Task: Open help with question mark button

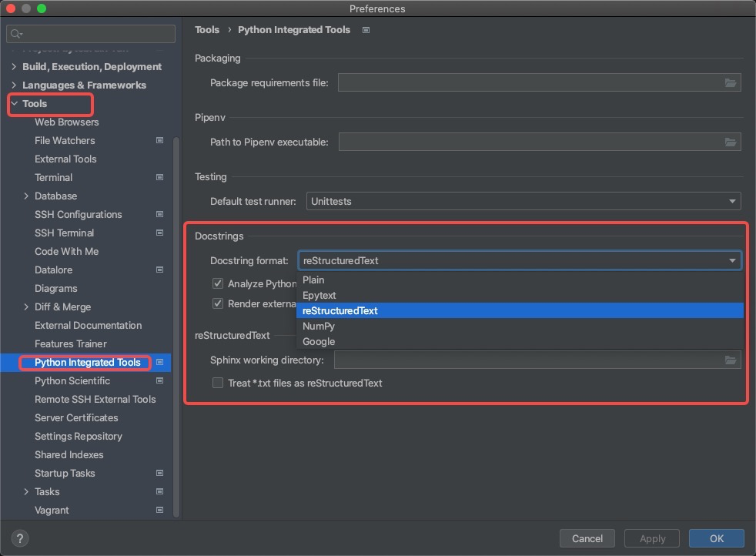Action: 20,538
